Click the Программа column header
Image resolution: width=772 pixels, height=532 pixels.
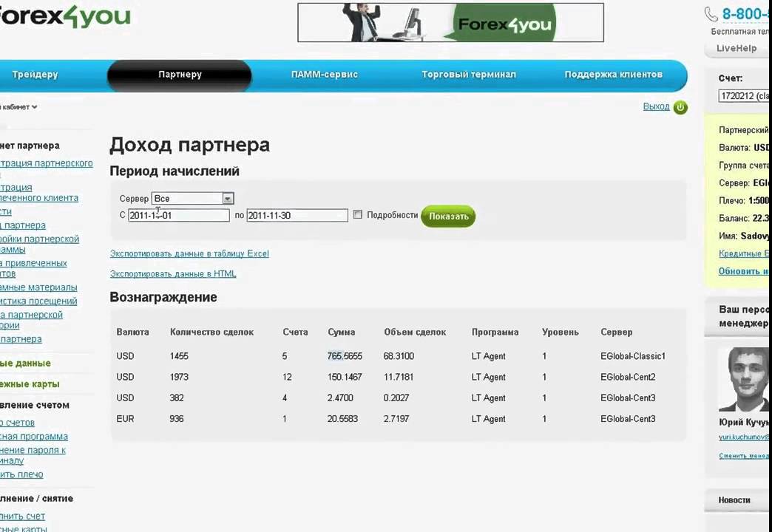495,332
